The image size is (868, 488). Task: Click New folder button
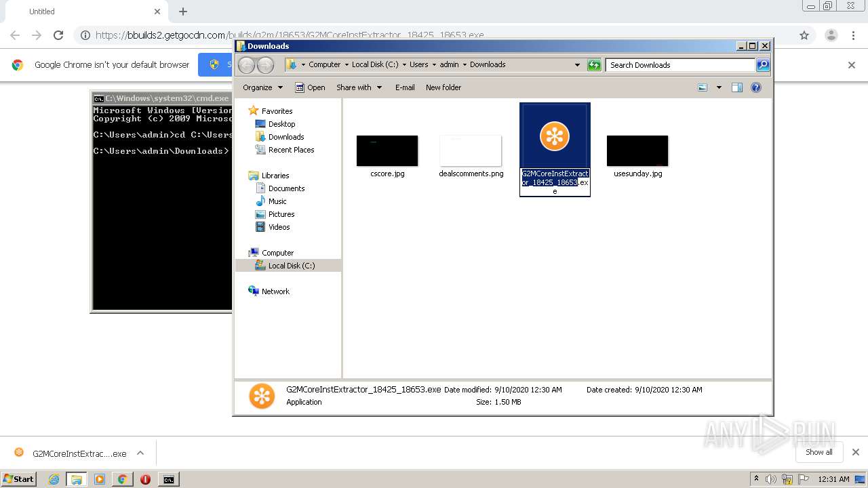(443, 87)
